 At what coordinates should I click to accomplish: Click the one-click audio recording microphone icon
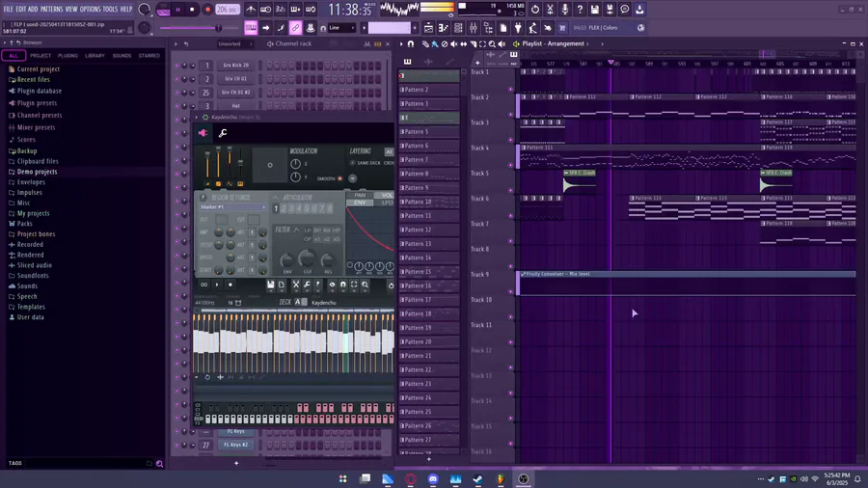pos(564,10)
